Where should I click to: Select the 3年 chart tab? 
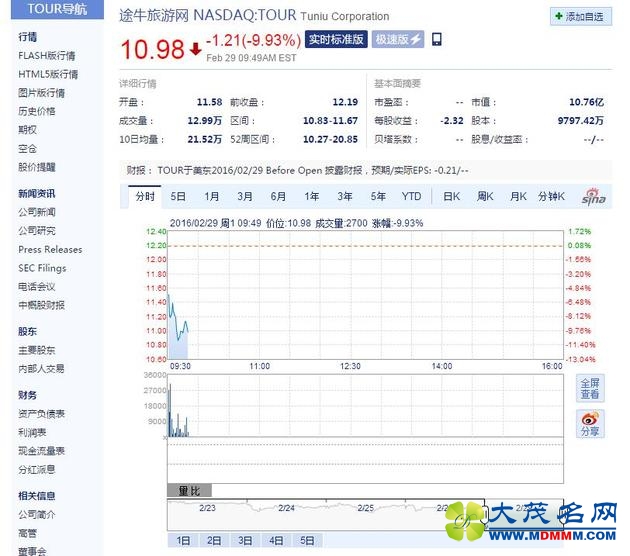pyautogui.click(x=345, y=197)
